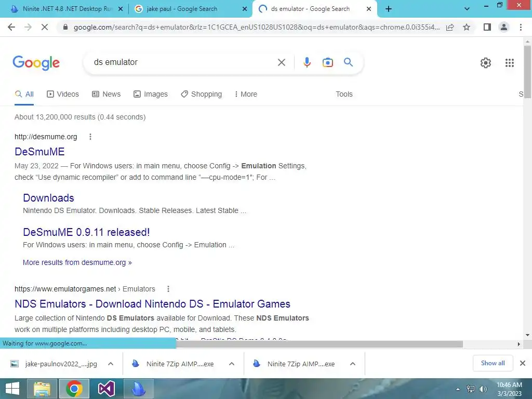Open search Tools

pyautogui.click(x=344, y=95)
